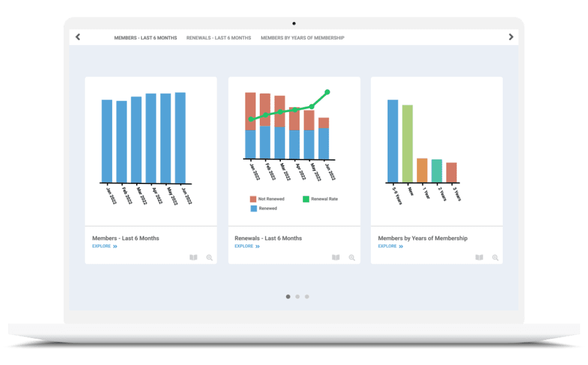
Task: Click magnifier icon on Members by Years card
Action: click(x=494, y=257)
